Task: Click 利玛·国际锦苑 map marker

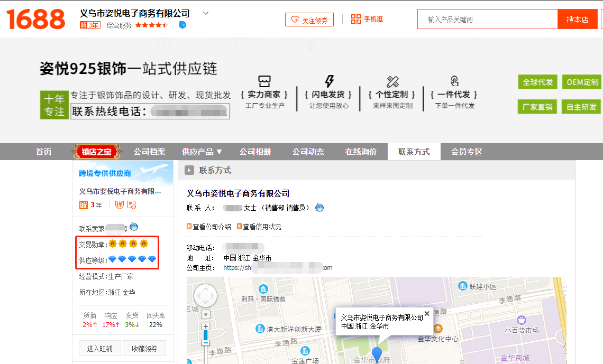Action: [263, 289]
